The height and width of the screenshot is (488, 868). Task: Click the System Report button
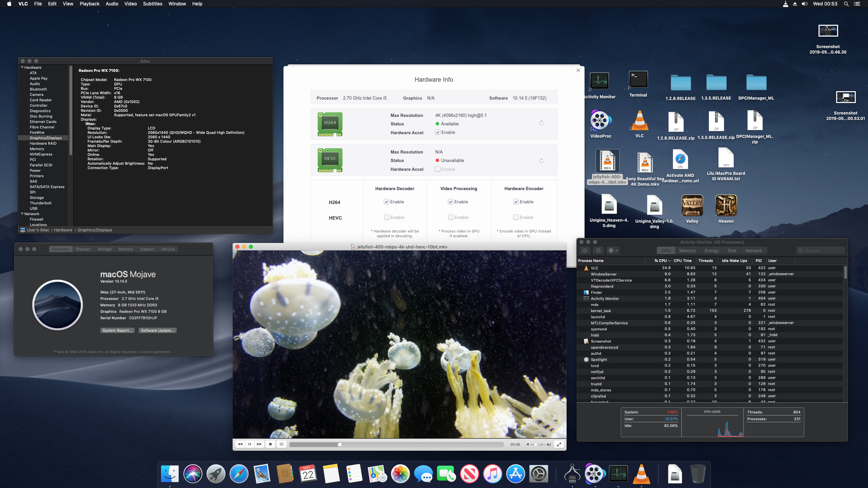[117, 330]
